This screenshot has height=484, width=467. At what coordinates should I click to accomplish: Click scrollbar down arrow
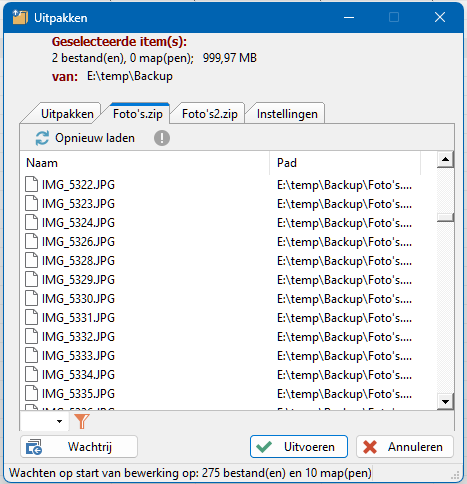tap(445, 401)
